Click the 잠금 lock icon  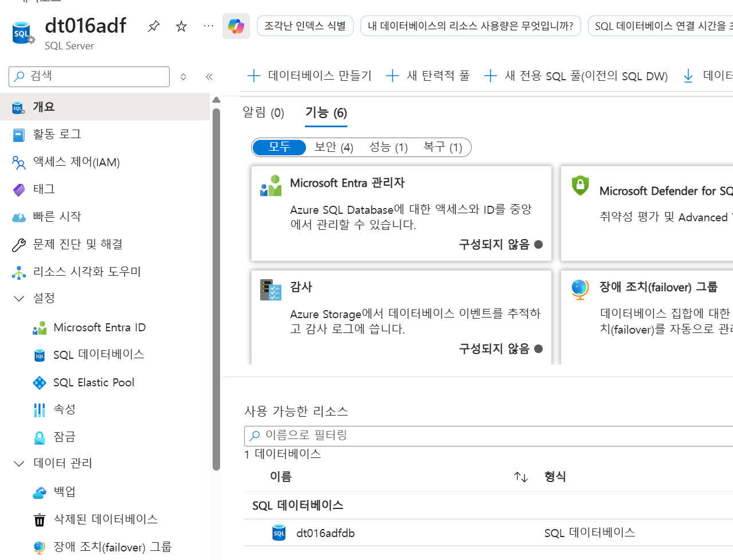[x=40, y=437]
